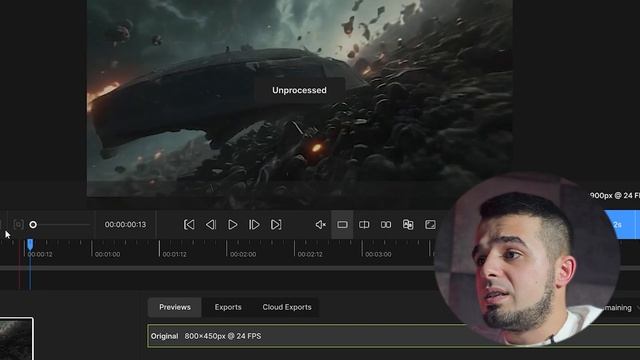Click the fullscreen view icon
Viewport: 640px width, 360px height.
coord(430,224)
